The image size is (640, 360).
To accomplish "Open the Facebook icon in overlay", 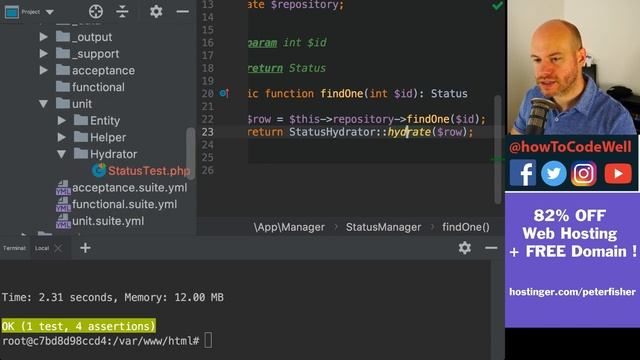I will click(x=522, y=173).
